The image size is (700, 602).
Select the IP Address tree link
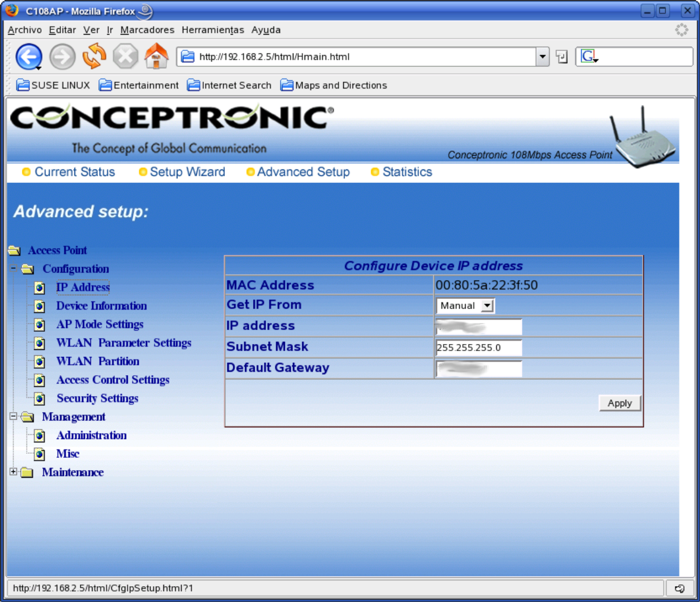[x=83, y=287]
